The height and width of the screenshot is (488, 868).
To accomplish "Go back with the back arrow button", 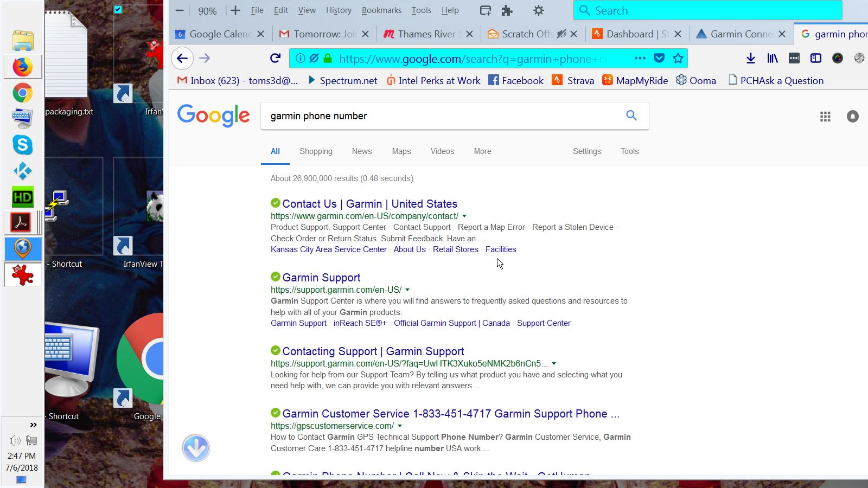I will (182, 58).
